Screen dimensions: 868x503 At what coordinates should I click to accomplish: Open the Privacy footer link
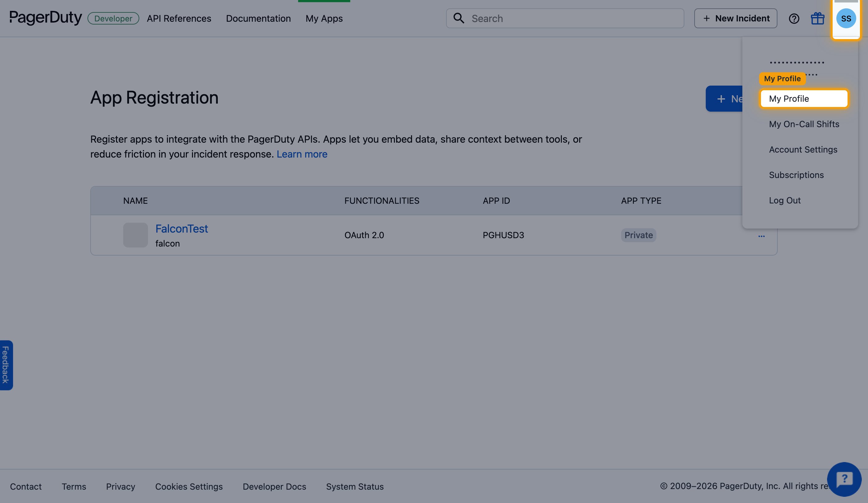coord(121,487)
